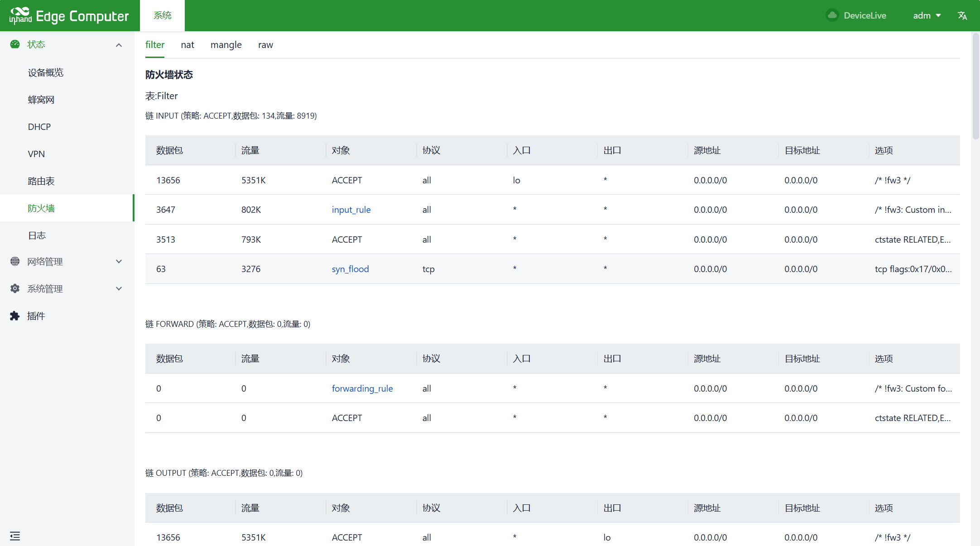Image resolution: width=980 pixels, height=546 pixels.
Task: Open the language translation icon
Action: tap(962, 15)
